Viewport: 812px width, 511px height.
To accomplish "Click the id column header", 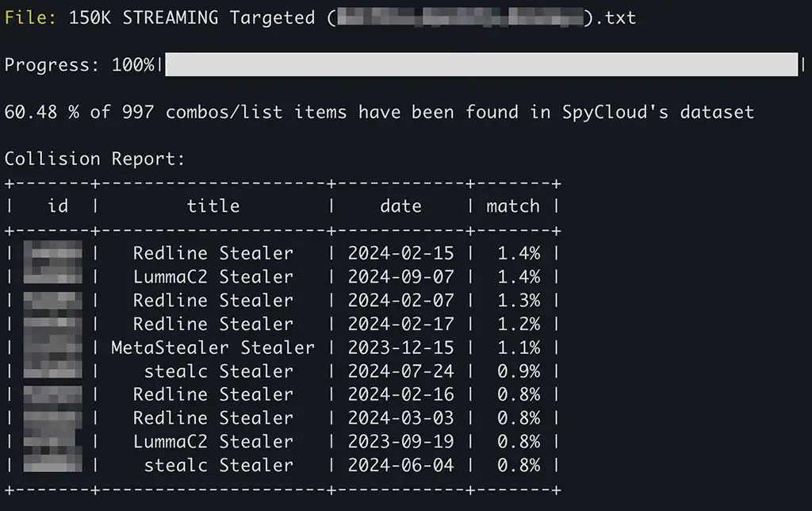I will (x=58, y=206).
